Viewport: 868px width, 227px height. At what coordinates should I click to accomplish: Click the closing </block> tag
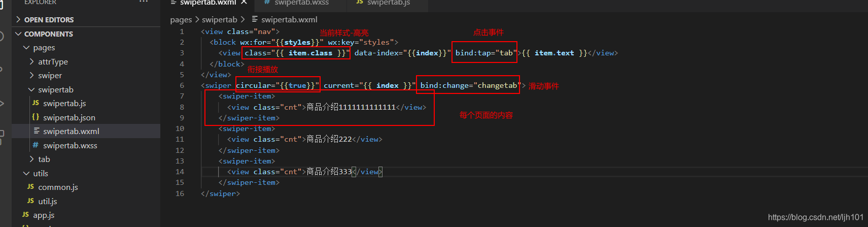[x=227, y=64]
